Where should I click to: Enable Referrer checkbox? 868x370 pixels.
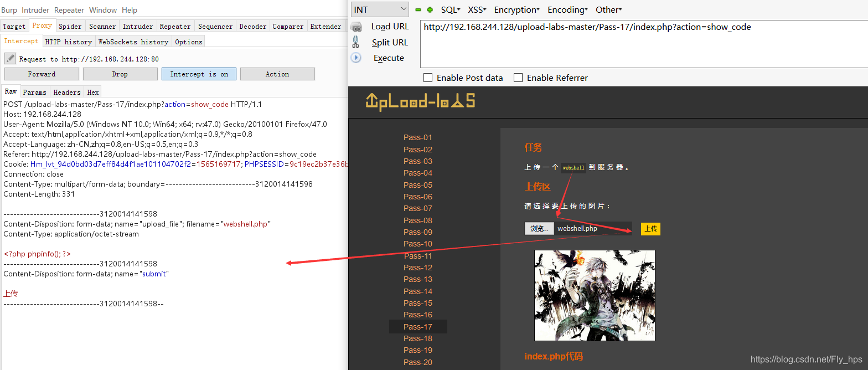[518, 78]
